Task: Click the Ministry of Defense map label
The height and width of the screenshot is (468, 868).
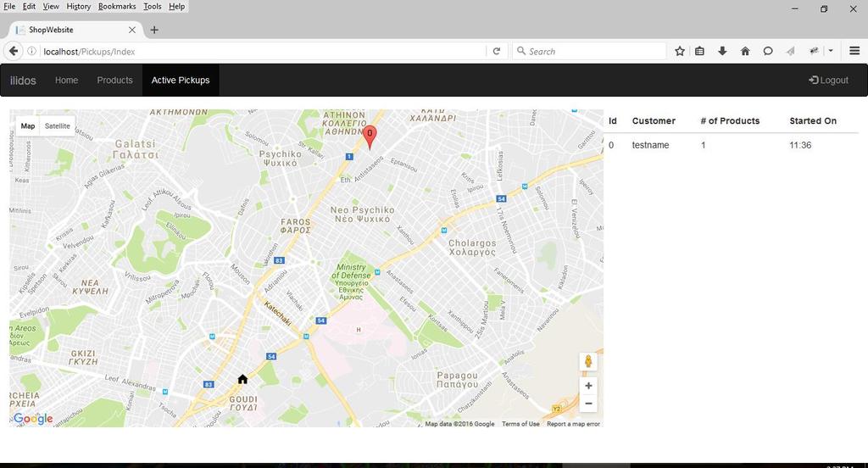Action: click(351, 282)
